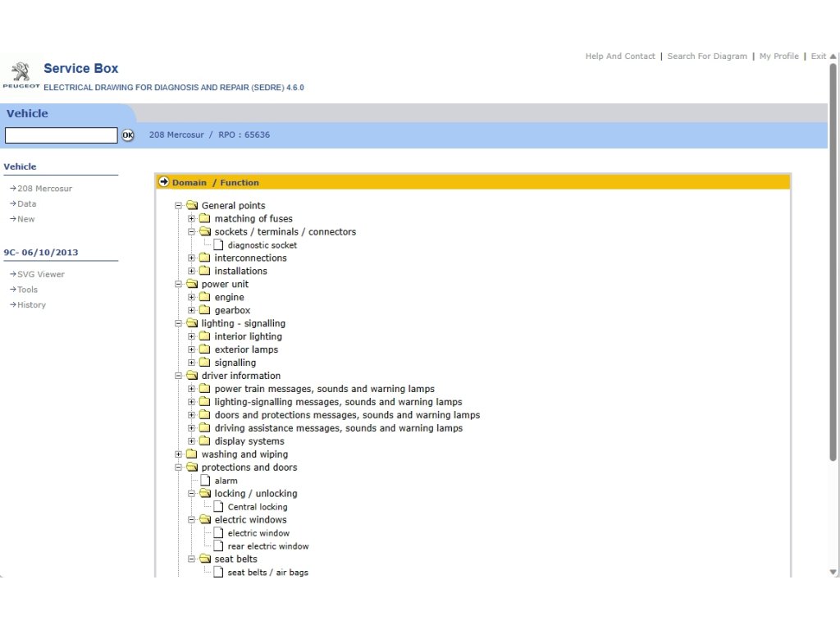The image size is (840, 630).
Task: Expand the washing and wiping node
Action: pyautogui.click(x=179, y=454)
